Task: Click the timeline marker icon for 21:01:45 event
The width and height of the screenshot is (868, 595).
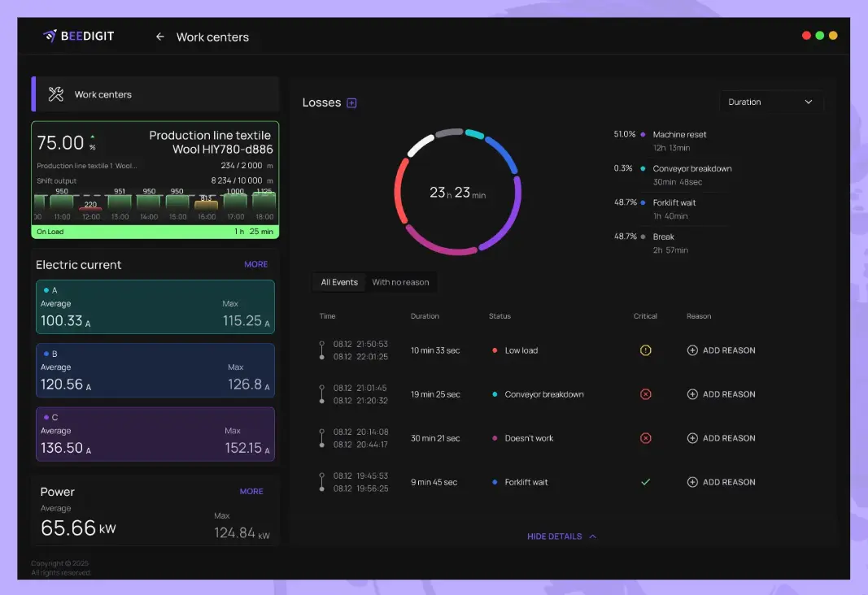Action: [x=321, y=394]
